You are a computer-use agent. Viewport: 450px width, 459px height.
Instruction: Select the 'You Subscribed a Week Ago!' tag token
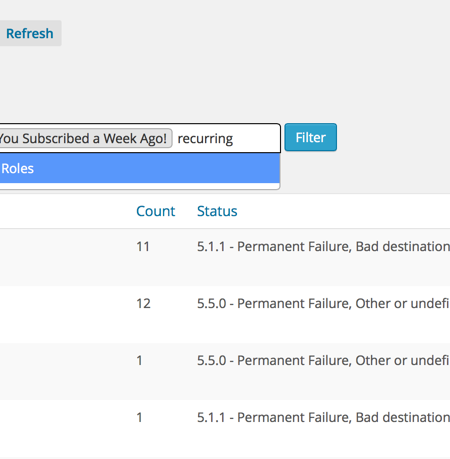86,138
